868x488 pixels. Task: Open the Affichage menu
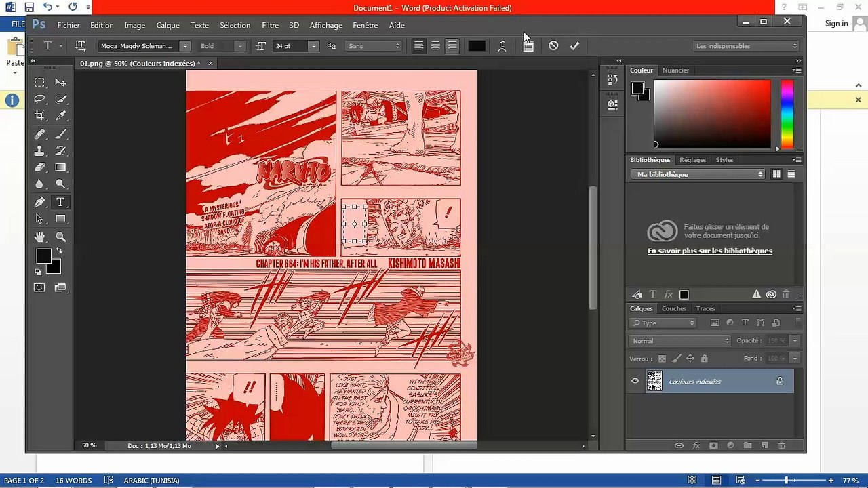tap(325, 25)
